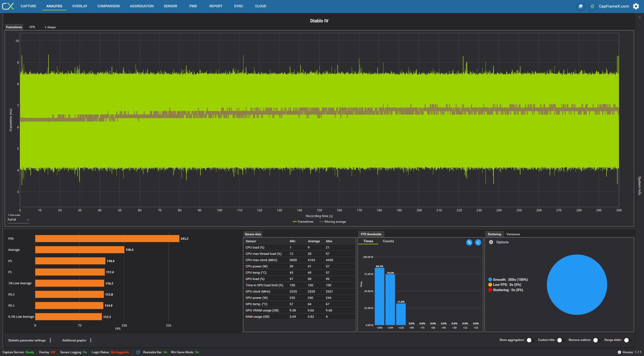Open the SENSOR tab
Image resolution: width=644 pixels, height=356 pixels.
170,6
